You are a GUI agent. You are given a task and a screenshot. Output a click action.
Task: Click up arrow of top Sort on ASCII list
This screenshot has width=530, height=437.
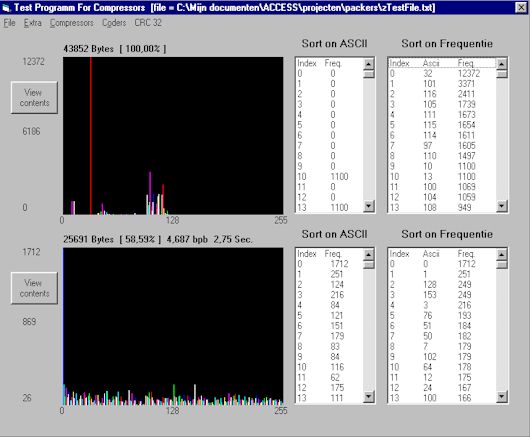pos(368,64)
